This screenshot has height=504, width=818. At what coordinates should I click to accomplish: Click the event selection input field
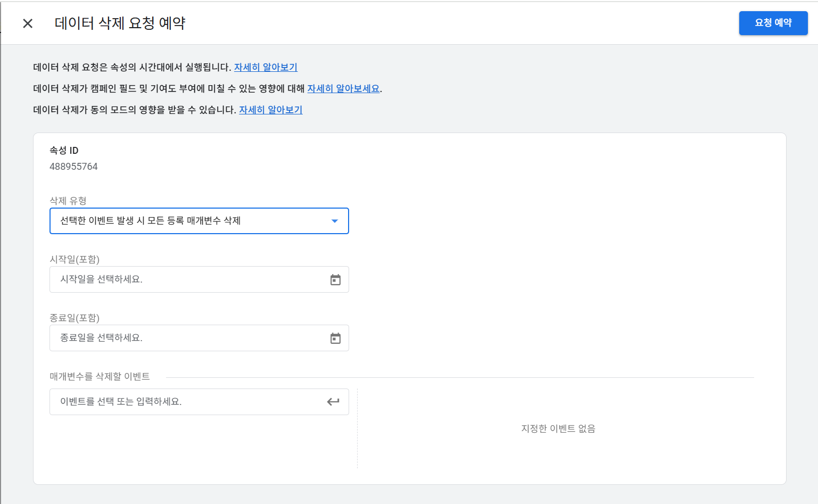pyautogui.click(x=199, y=402)
